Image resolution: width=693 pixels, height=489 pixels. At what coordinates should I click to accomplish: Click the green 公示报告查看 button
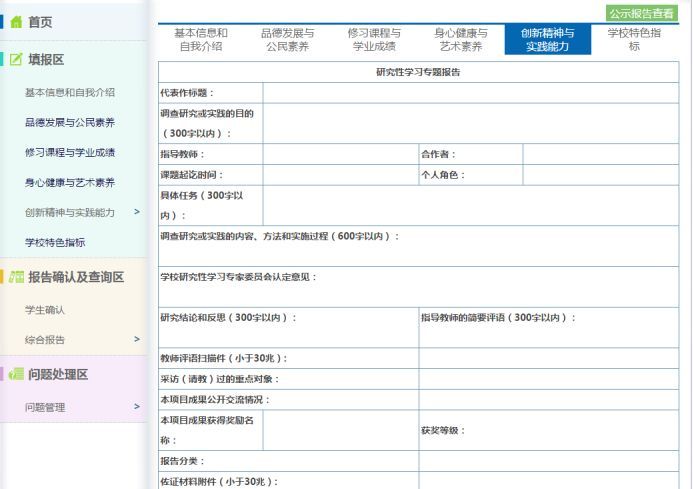click(x=642, y=14)
